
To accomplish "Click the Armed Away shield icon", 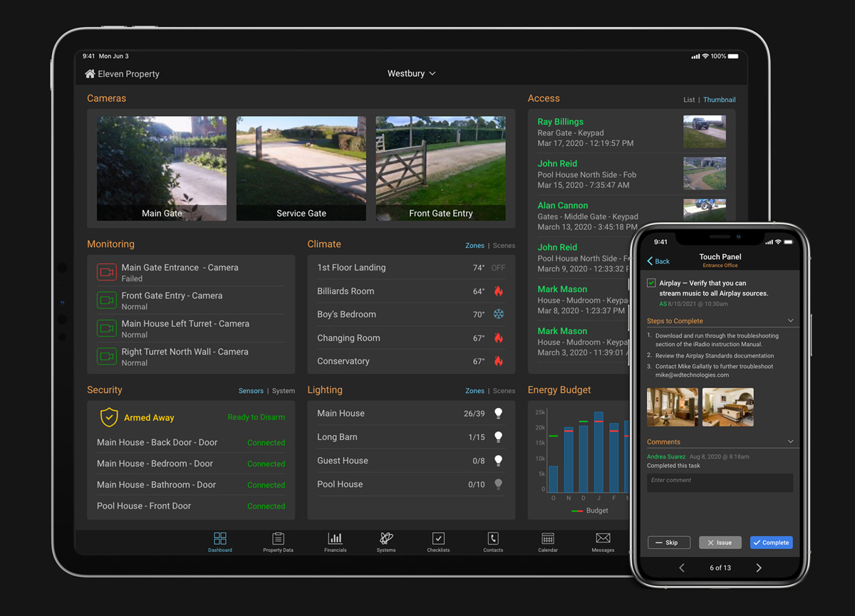I will point(109,417).
